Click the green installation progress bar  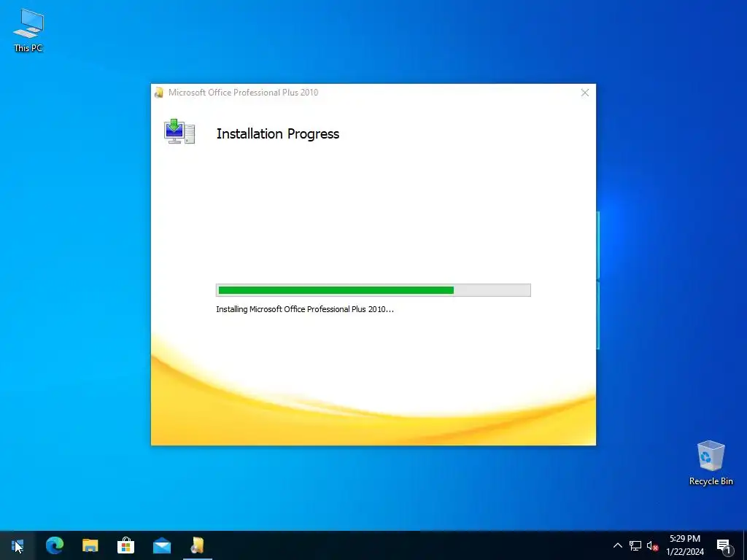[373, 290]
